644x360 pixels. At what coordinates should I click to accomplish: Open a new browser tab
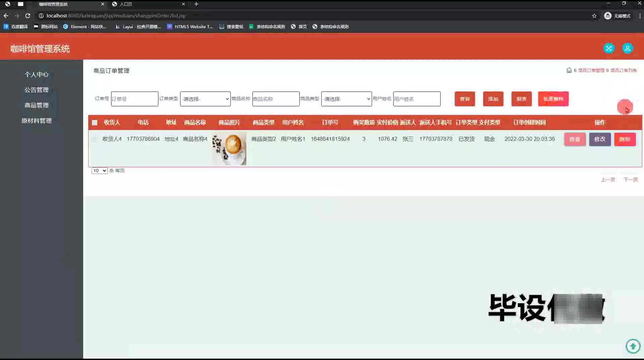tap(196, 4)
